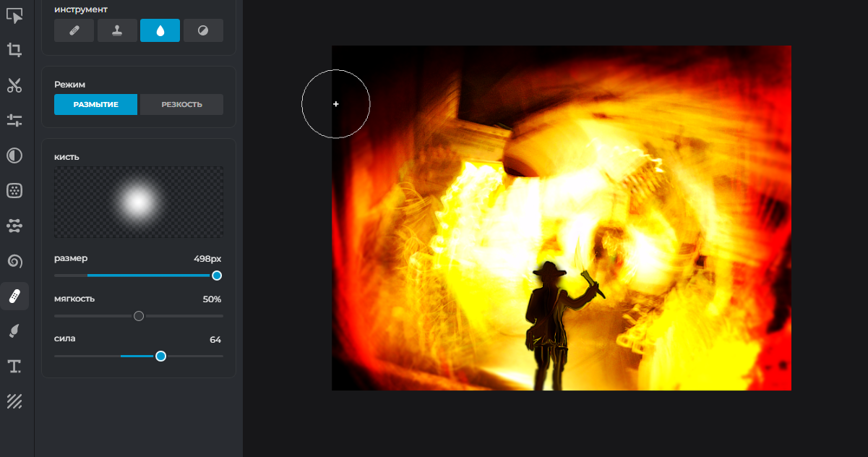This screenshot has height=457, width=868.
Task: Open the Adjust sliders tool
Action: [x=14, y=120]
